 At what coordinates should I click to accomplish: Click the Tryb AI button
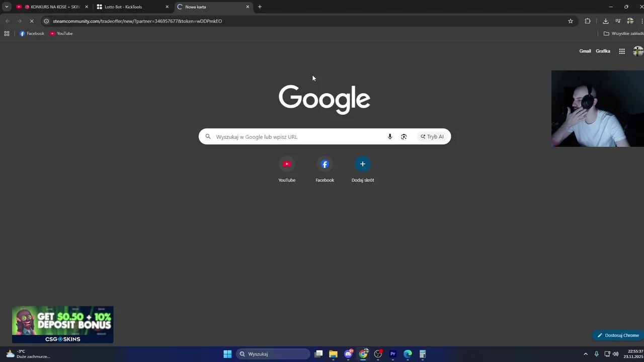(x=432, y=137)
